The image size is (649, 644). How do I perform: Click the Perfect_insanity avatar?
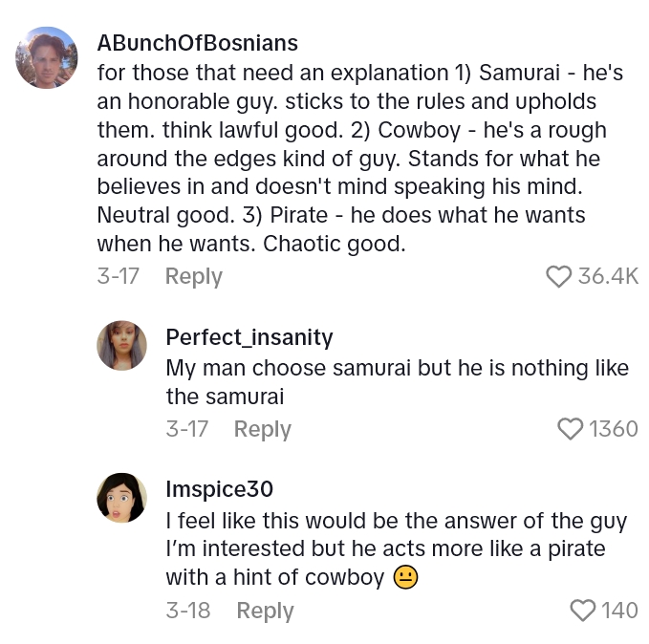point(121,345)
